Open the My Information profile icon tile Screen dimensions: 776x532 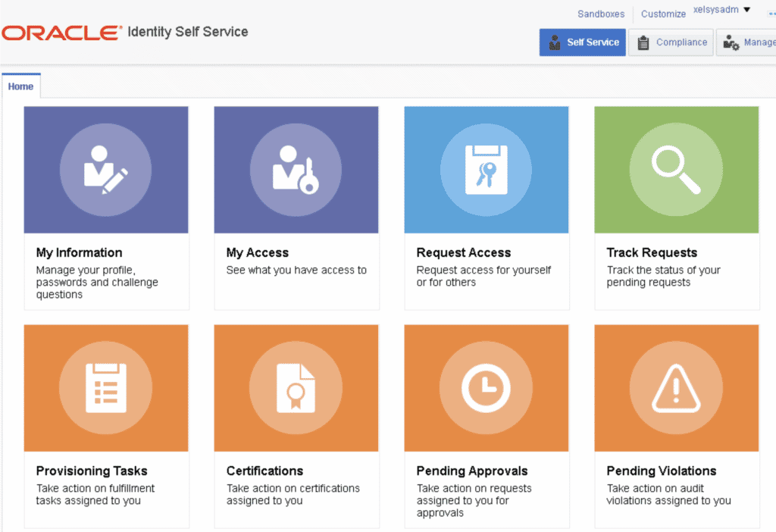click(x=105, y=169)
